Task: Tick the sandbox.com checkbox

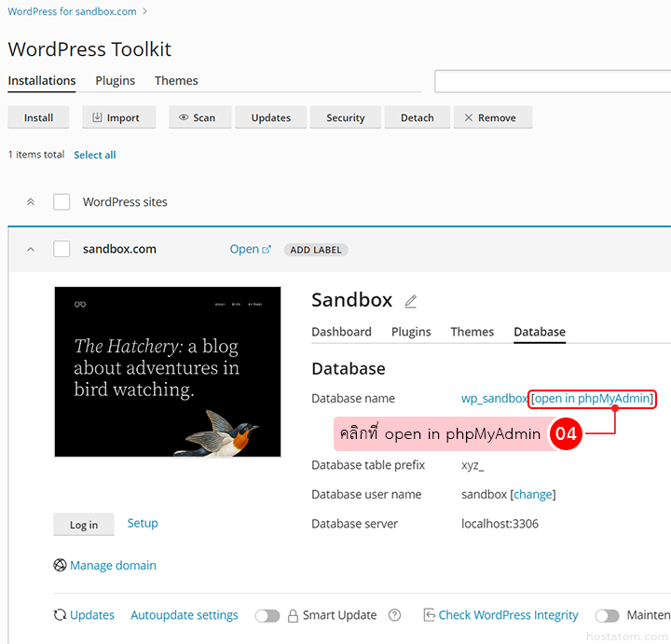Action: point(62,249)
